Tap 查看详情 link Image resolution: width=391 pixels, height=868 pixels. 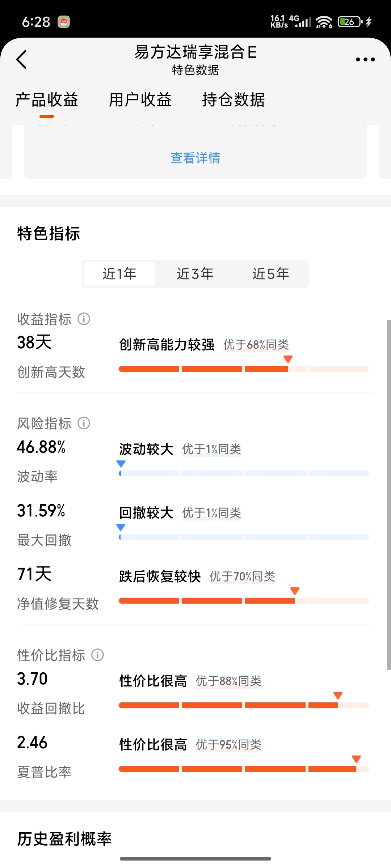195,158
